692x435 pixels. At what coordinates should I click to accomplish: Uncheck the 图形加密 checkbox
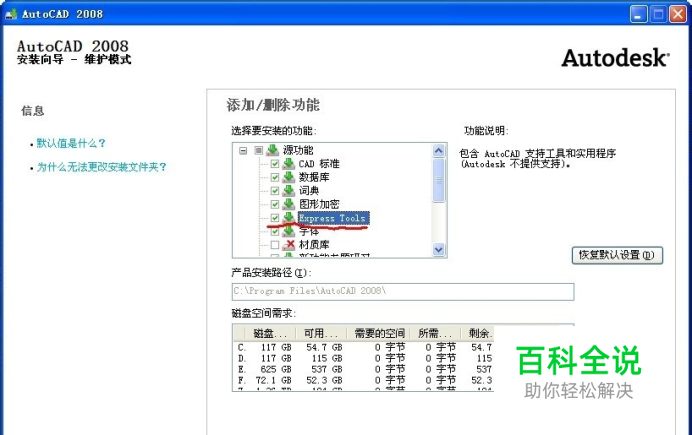coord(275,204)
